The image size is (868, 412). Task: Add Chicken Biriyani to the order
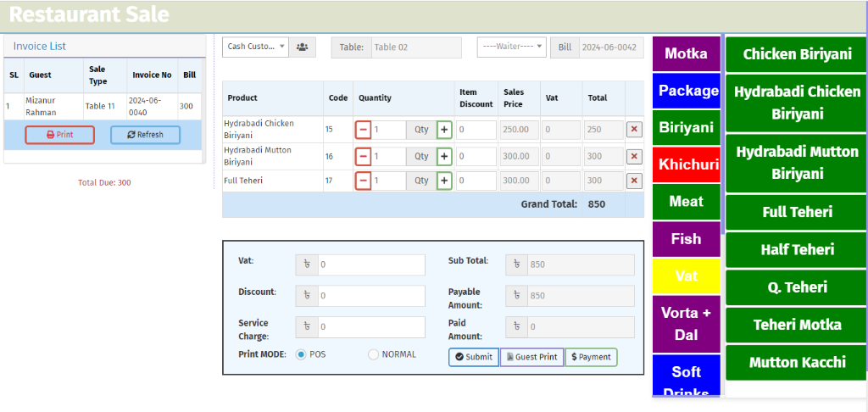coord(797,54)
